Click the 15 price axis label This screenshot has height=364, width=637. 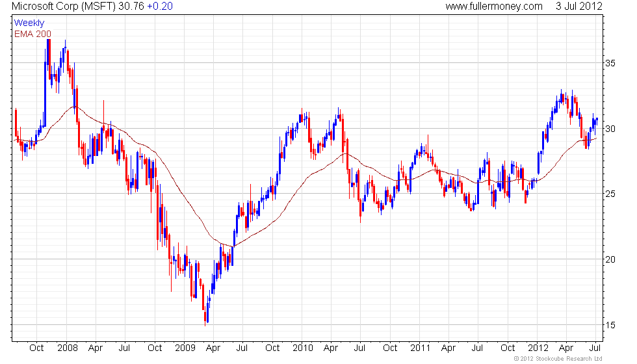point(610,325)
